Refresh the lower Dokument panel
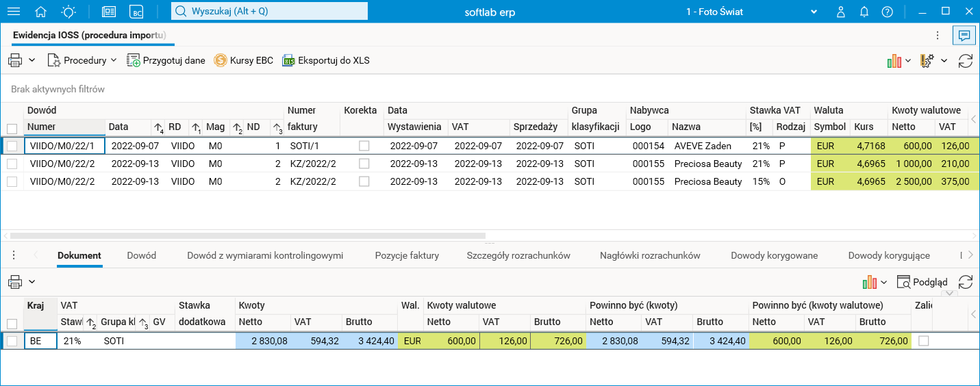 [x=966, y=282]
